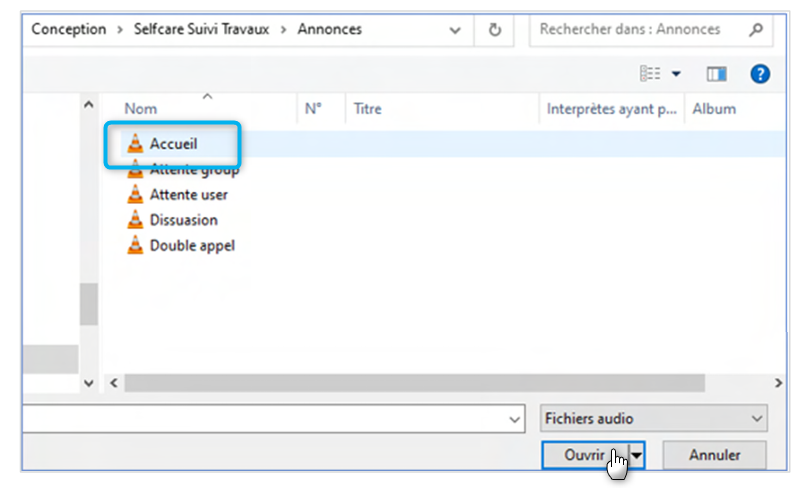Click the Attente group file icon
801x488 pixels.
135,170
